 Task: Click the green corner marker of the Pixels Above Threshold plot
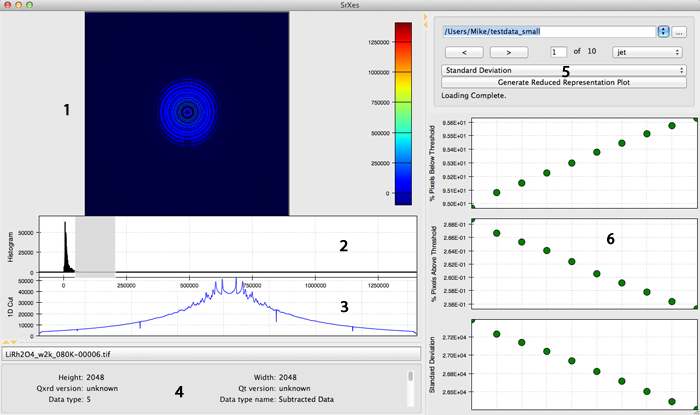point(473,220)
